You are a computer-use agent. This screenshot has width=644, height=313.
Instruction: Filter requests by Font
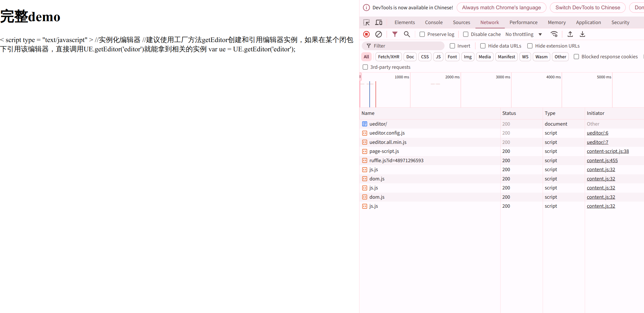click(x=452, y=57)
